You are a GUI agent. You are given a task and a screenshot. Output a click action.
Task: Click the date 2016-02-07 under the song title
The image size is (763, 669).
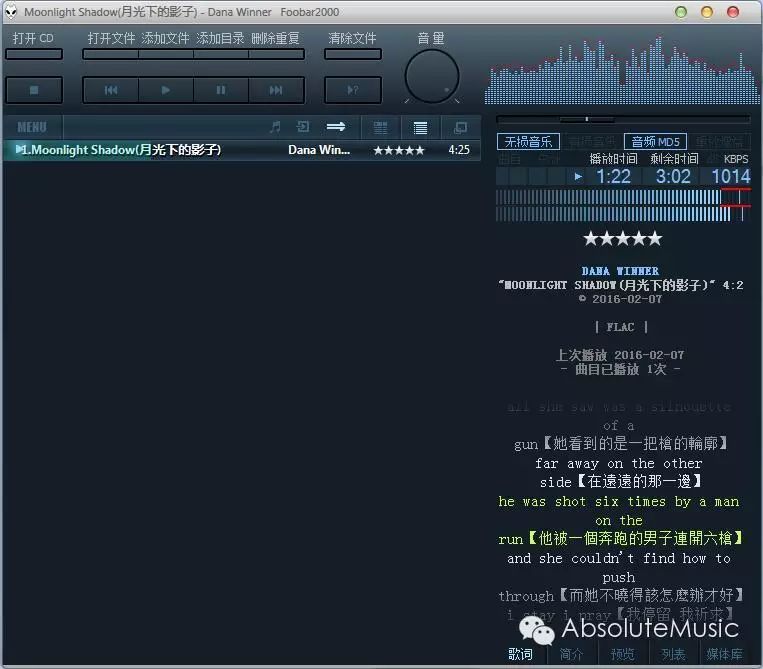point(627,299)
